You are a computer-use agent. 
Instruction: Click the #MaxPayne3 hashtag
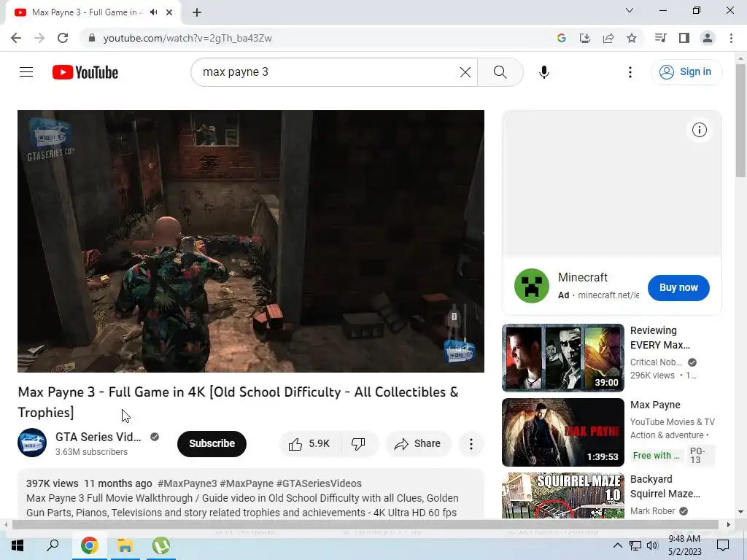pos(187,483)
